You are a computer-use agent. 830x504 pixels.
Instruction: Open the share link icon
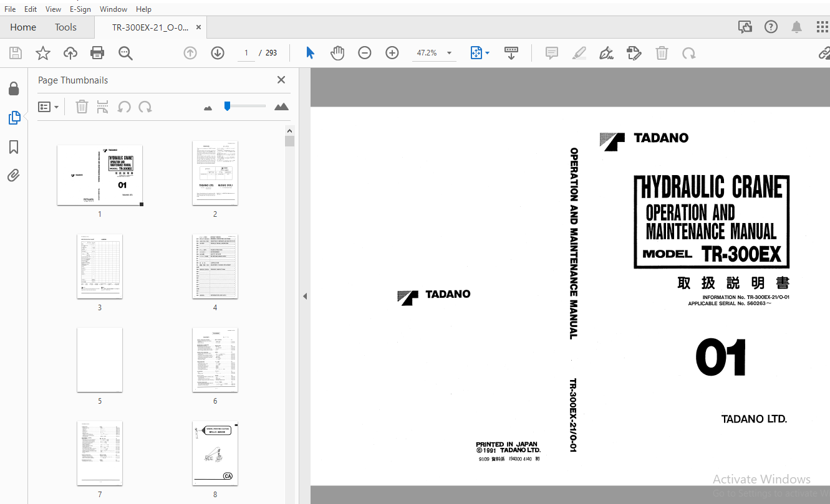click(x=824, y=53)
